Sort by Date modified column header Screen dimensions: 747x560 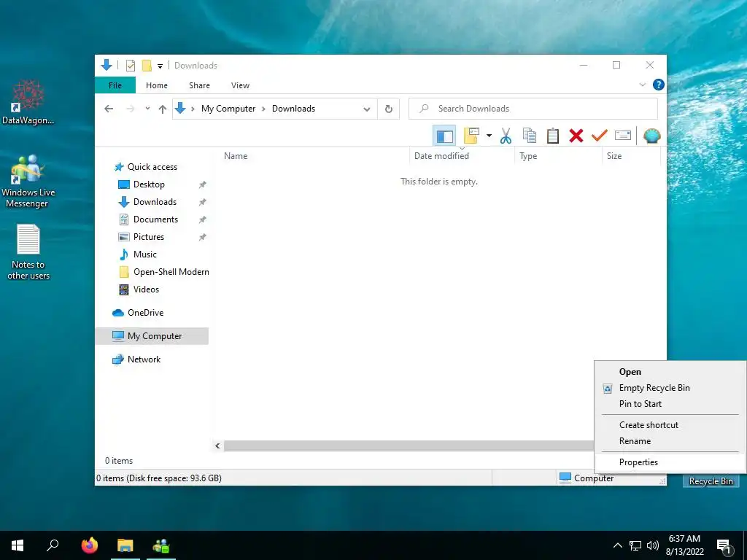pos(462,156)
